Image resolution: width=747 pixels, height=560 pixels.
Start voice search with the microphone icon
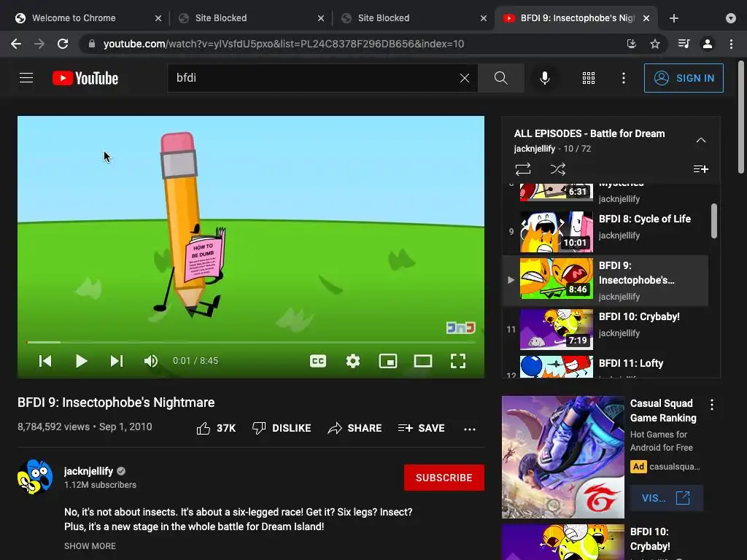click(x=544, y=78)
